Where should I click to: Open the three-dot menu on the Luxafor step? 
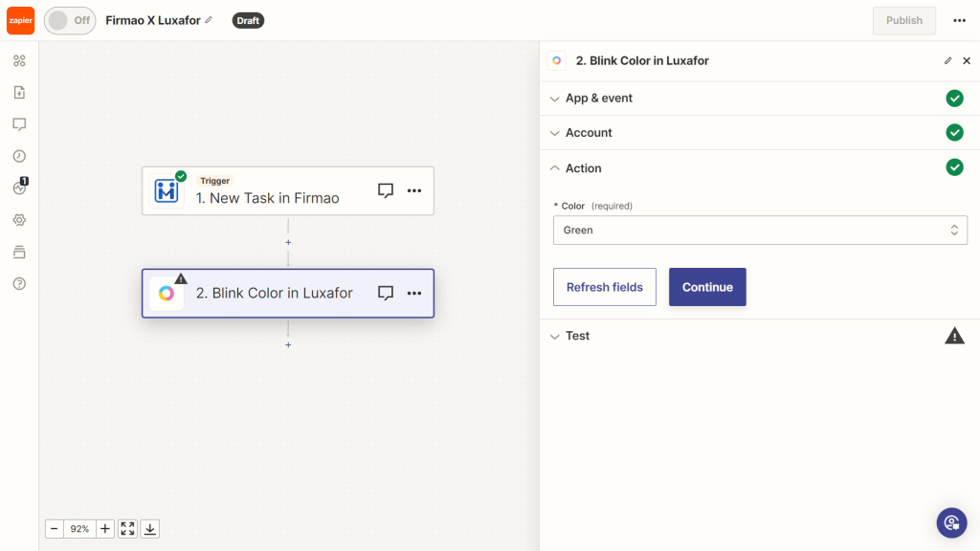click(x=414, y=293)
